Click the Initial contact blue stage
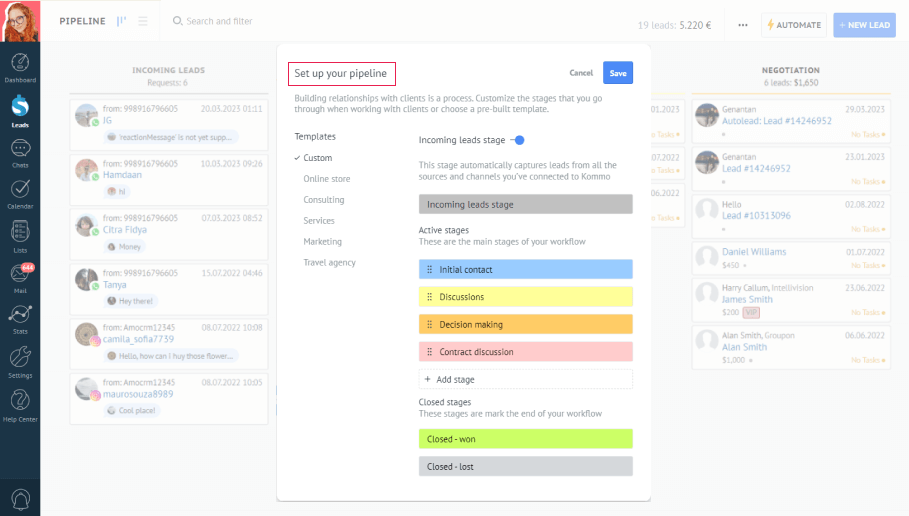 tap(526, 270)
